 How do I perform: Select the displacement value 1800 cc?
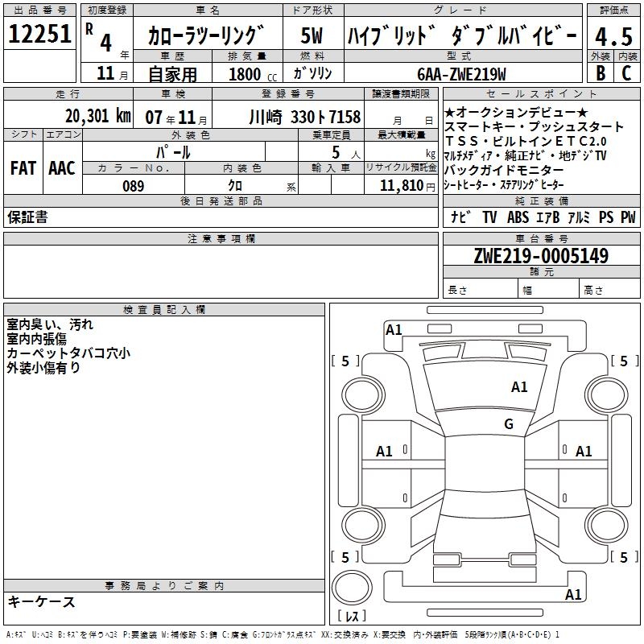(x=253, y=74)
